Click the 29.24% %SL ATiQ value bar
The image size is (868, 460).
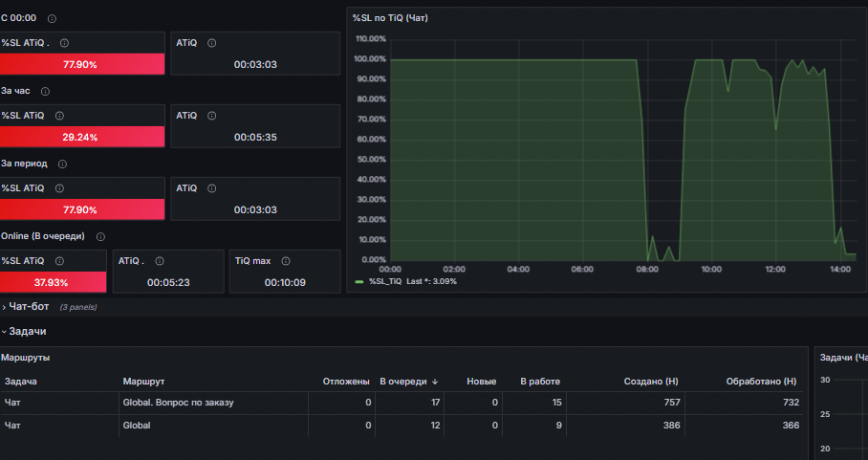tap(82, 137)
